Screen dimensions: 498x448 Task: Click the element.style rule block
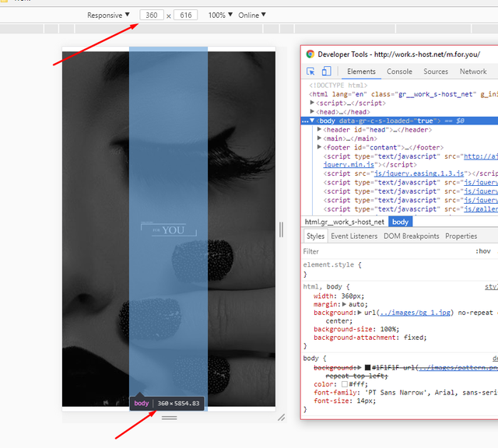399,269
